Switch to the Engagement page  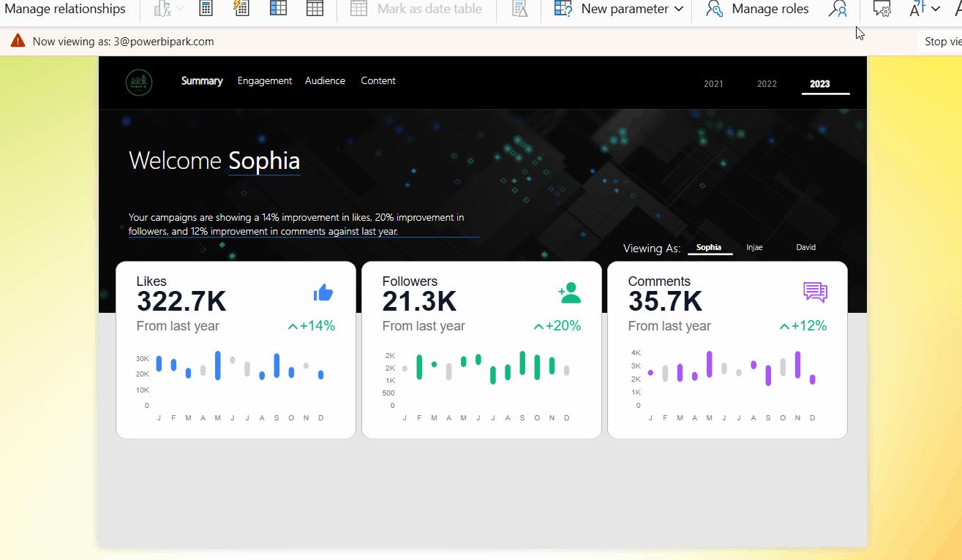265,80
